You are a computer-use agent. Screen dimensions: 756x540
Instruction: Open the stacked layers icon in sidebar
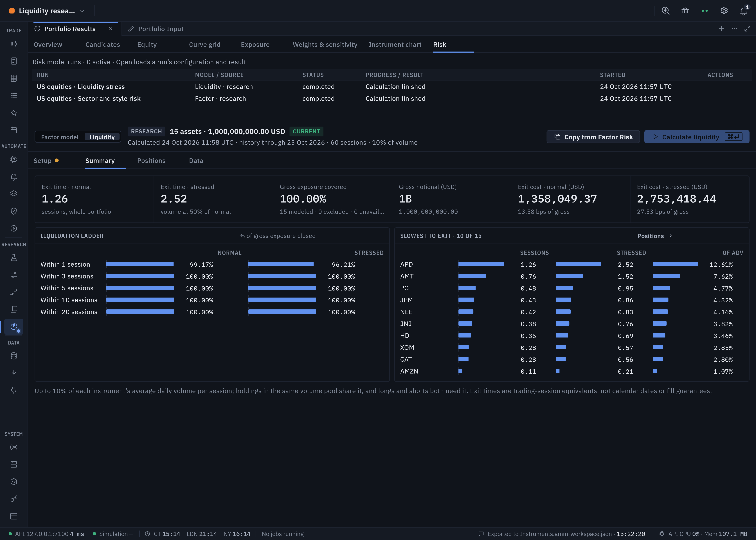[14, 194]
